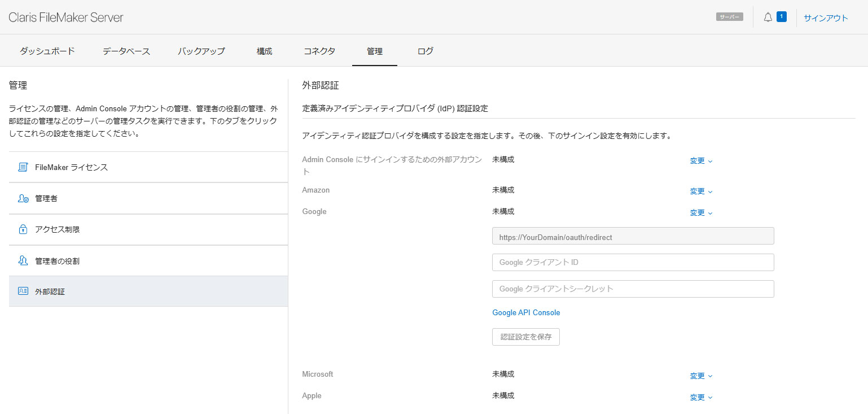Viewport: 868px width, 414px height.
Task: Click the FileMaker ライセンス sidebar icon
Action: point(23,167)
